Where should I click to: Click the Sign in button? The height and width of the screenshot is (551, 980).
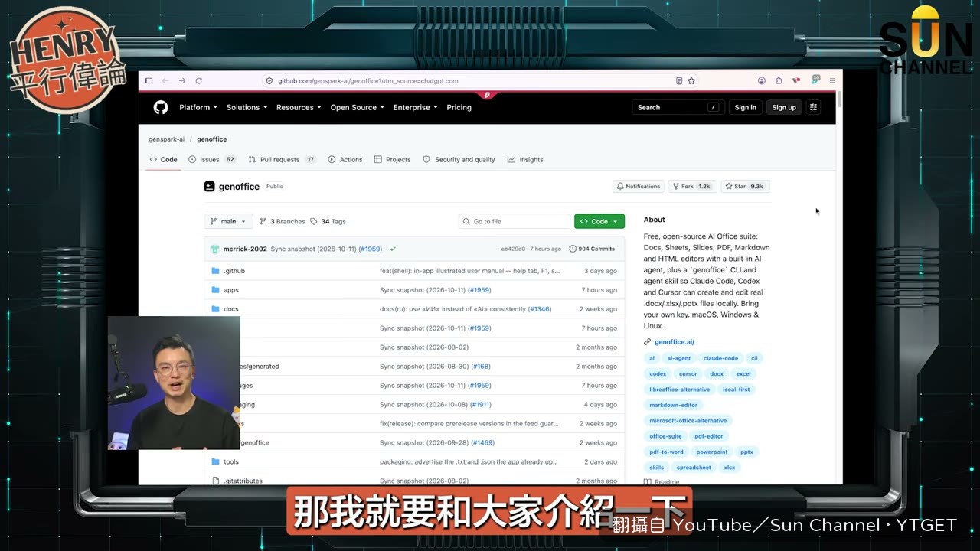point(746,107)
